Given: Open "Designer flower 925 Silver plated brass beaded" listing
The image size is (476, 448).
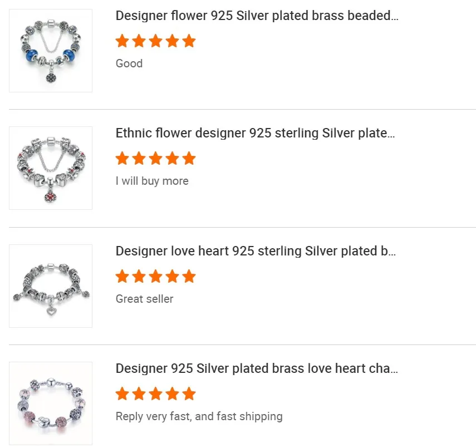Looking at the screenshot, I should coord(257,16).
